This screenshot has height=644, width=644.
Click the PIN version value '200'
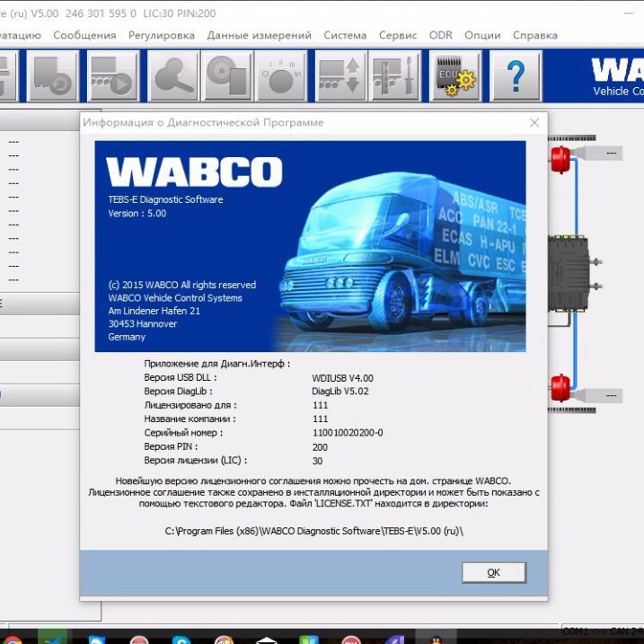[x=320, y=447]
